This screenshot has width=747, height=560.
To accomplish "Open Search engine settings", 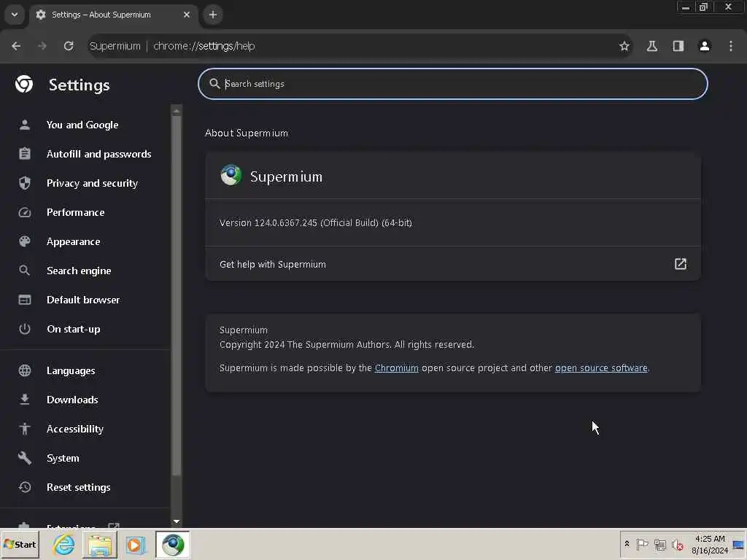I will coord(79,271).
